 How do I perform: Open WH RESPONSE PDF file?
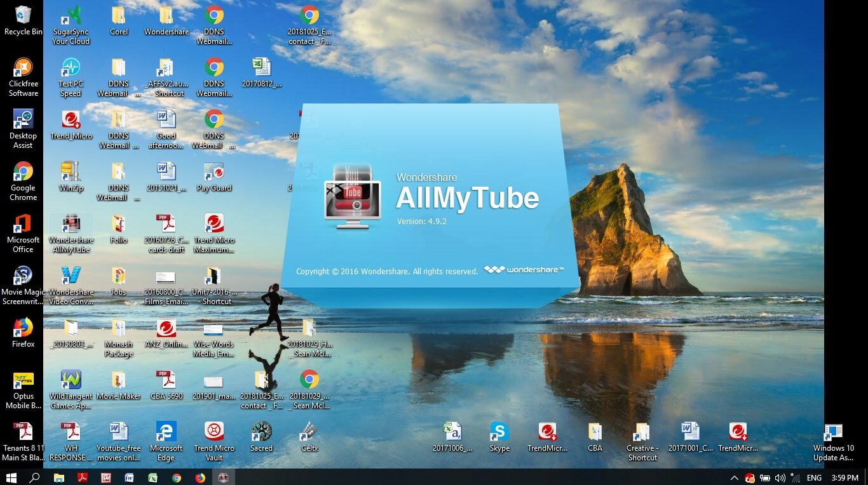(x=71, y=442)
